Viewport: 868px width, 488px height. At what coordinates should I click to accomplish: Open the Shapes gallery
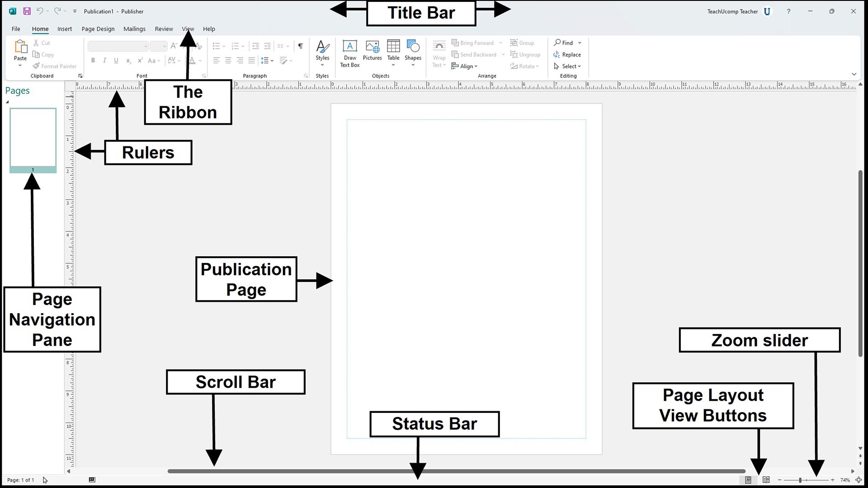pyautogui.click(x=413, y=53)
